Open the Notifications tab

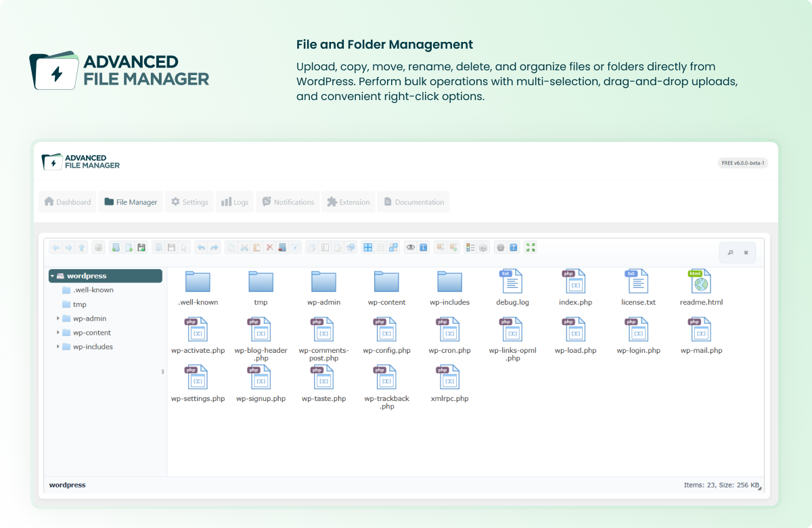pyautogui.click(x=288, y=202)
